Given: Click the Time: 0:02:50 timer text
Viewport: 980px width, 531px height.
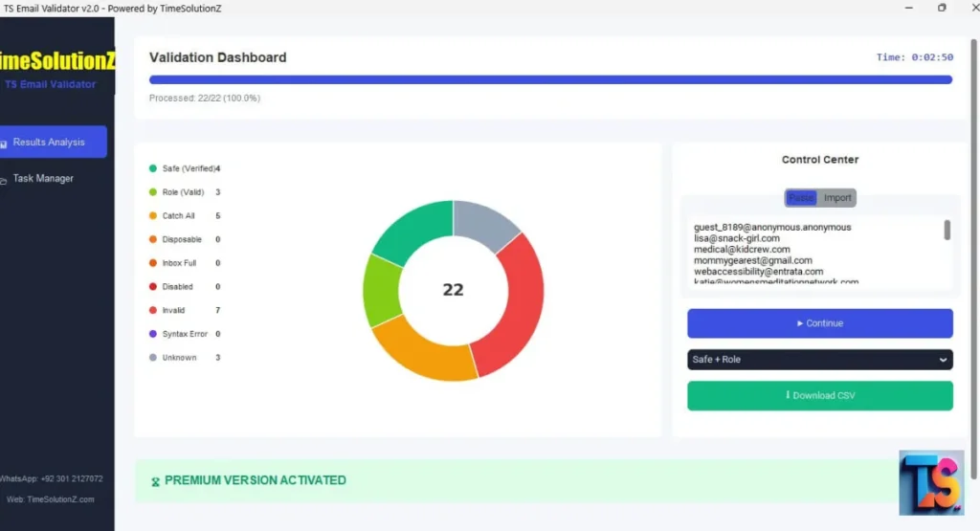Looking at the screenshot, I should click(x=914, y=56).
